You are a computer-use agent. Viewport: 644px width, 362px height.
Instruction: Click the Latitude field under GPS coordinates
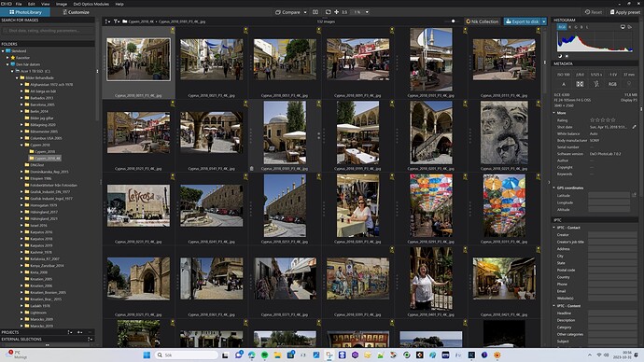click(609, 195)
